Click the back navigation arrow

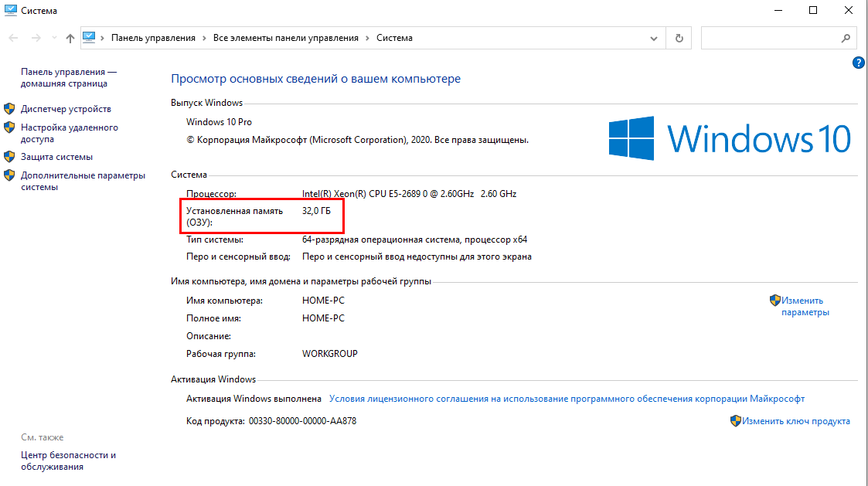point(13,38)
